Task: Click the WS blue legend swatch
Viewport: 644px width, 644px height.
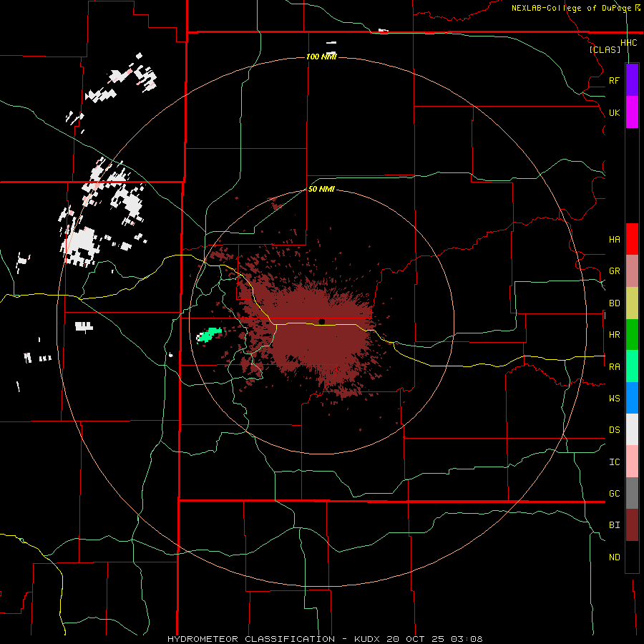Action: pyautogui.click(x=632, y=398)
